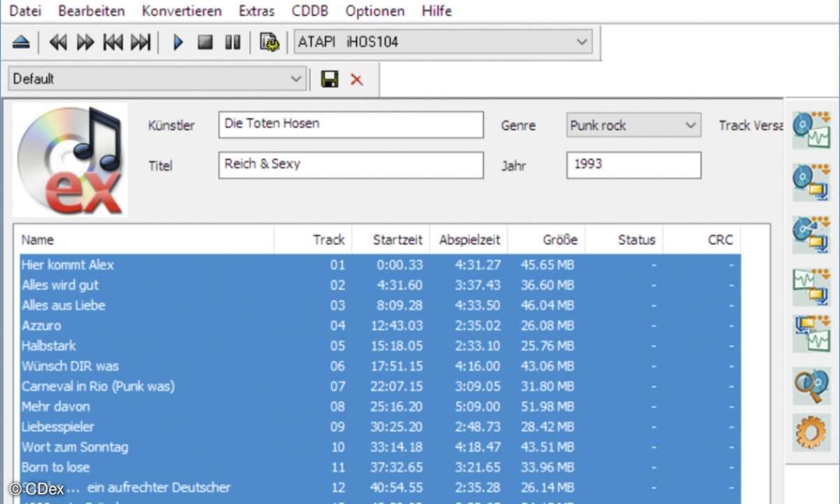Extract CD tracks to compressed audio icon
Screen dimensions: 840x504
(x=811, y=183)
